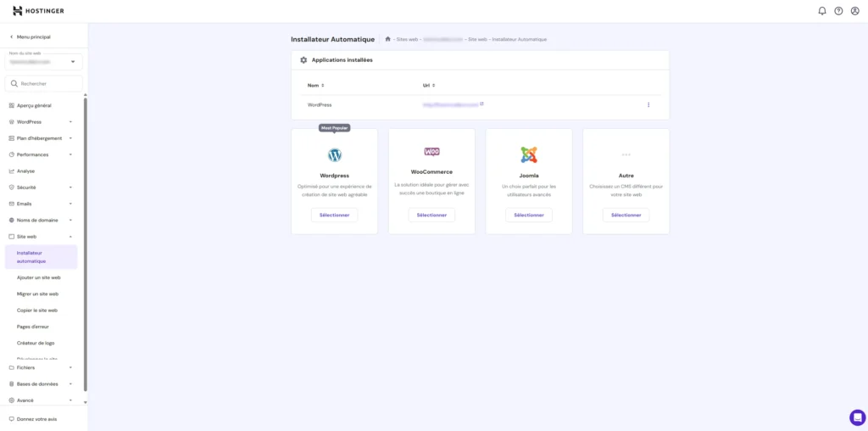Click the Applications installées gear icon
This screenshot has height=431, width=868.
(303, 60)
